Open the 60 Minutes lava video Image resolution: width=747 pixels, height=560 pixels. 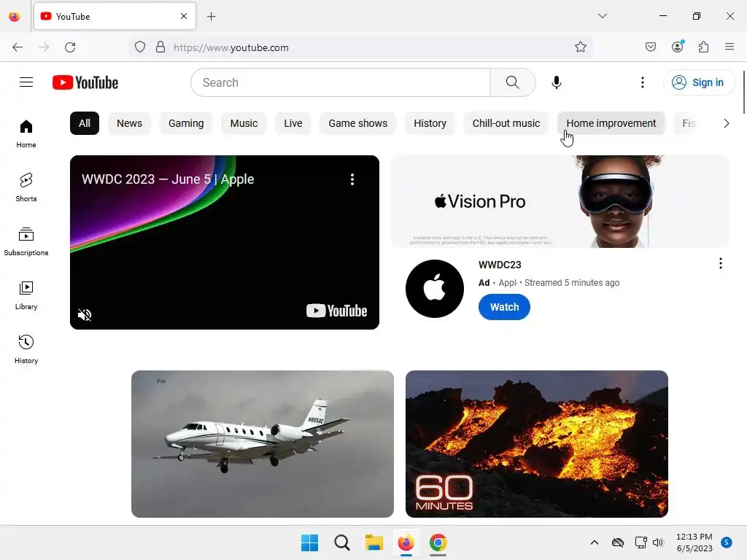click(536, 444)
